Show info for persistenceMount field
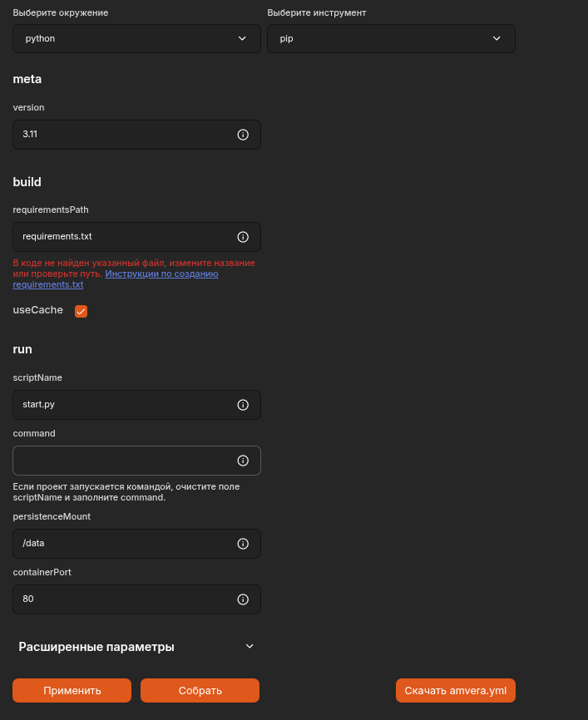The image size is (588, 720). point(243,544)
